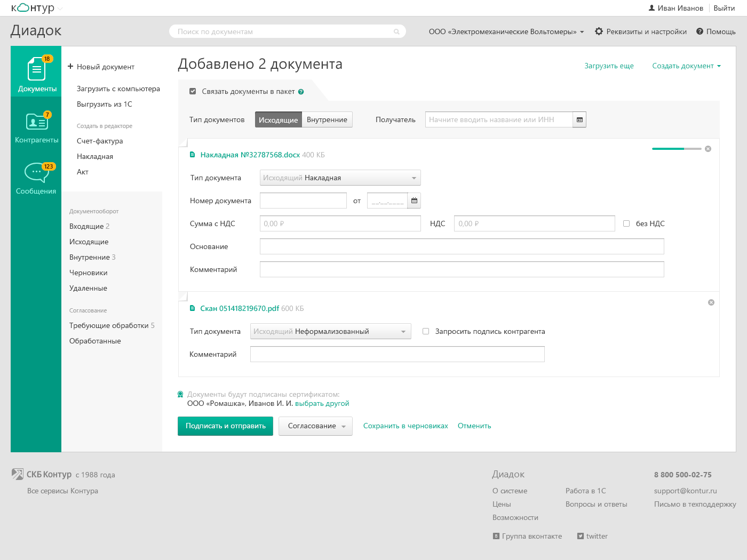
Task: Expand the Исходящий Накладная type dropdown
Action: (x=340, y=178)
